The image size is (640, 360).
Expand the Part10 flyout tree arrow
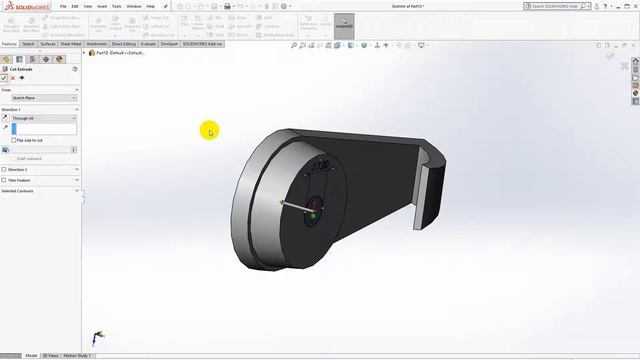pyautogui.click(x=84, y=53)
